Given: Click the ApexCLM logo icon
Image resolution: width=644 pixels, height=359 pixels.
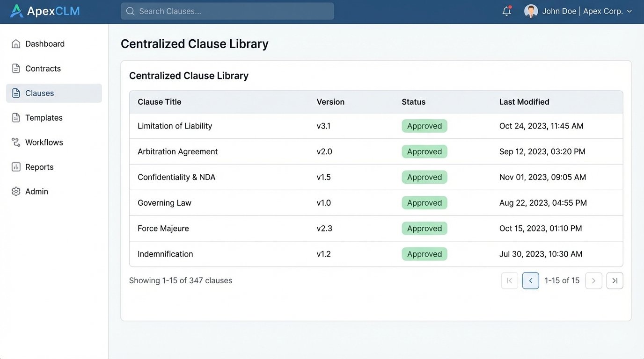Looking at the screenshot, I should 16,11.
